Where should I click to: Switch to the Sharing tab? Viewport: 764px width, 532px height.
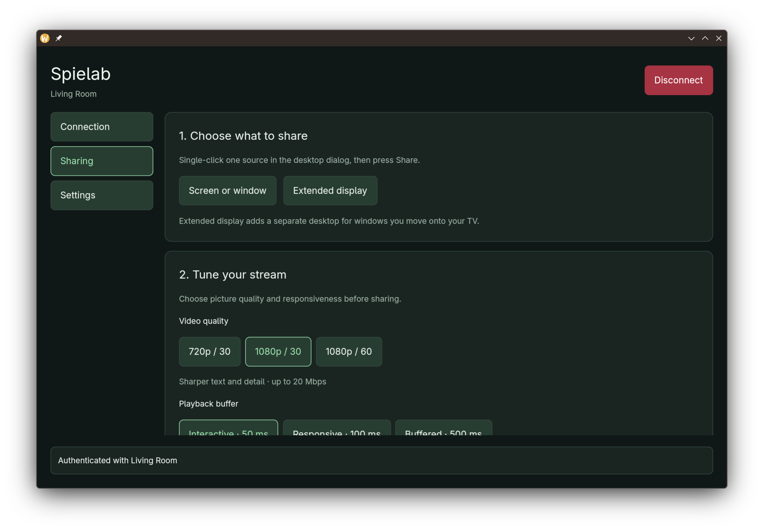tap(102, 161)
